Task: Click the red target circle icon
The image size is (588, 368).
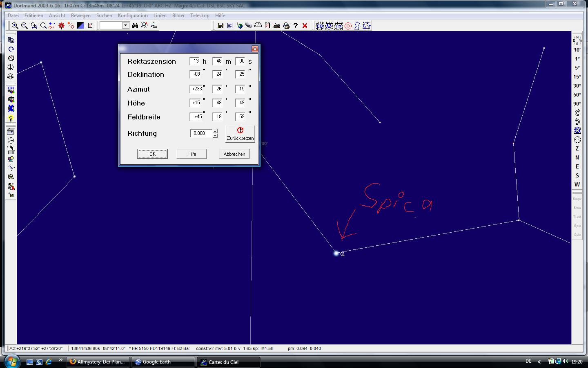Action: (x=348, y=26)
